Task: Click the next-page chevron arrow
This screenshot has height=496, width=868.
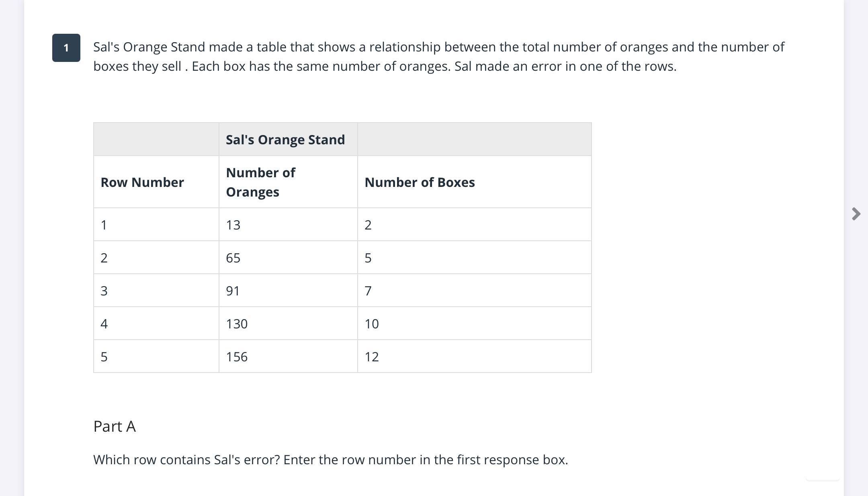Action: (856, 214)
